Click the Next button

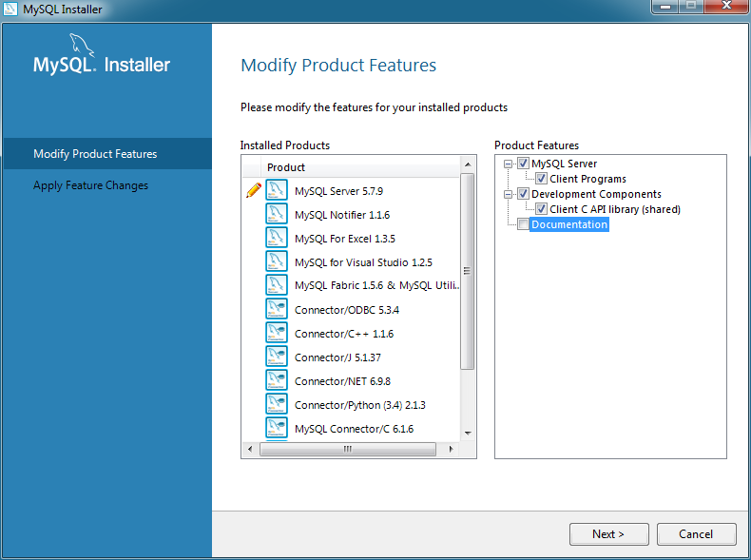[x=608, y=534]
